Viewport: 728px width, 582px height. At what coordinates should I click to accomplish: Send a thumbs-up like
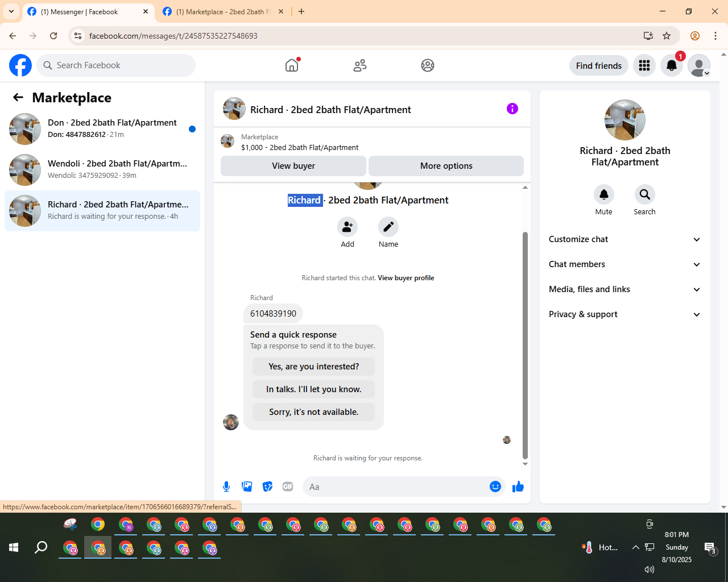(x=518, y=487)
